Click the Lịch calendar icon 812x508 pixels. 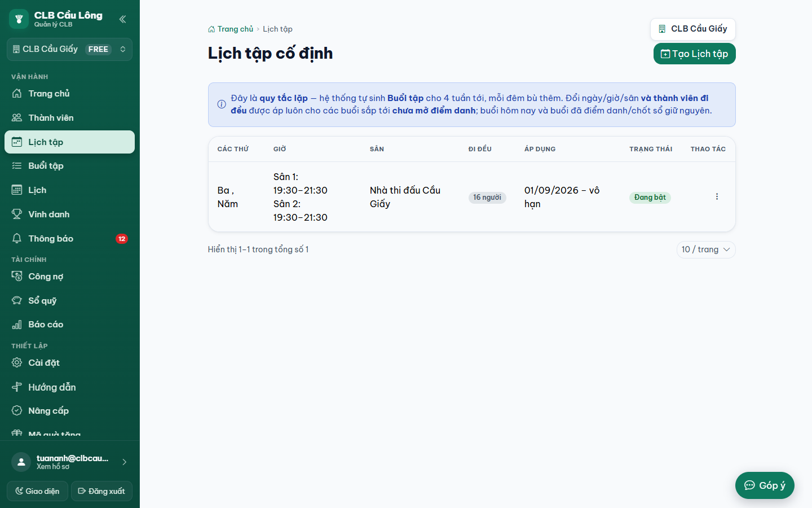pos(17,190)
